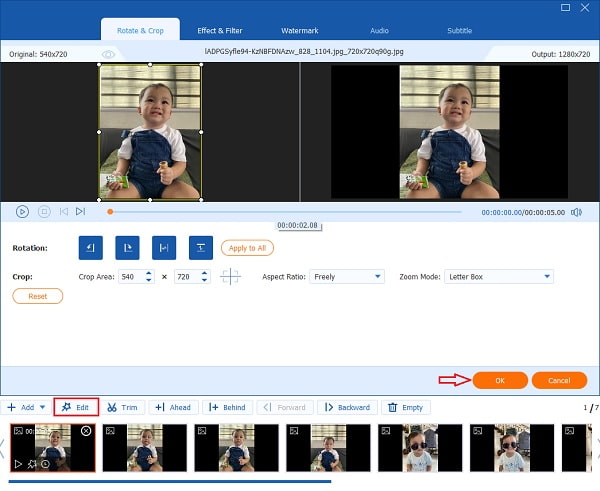Click the Edit toolbar button
The image size is (600, 491).
coord(76,407)
